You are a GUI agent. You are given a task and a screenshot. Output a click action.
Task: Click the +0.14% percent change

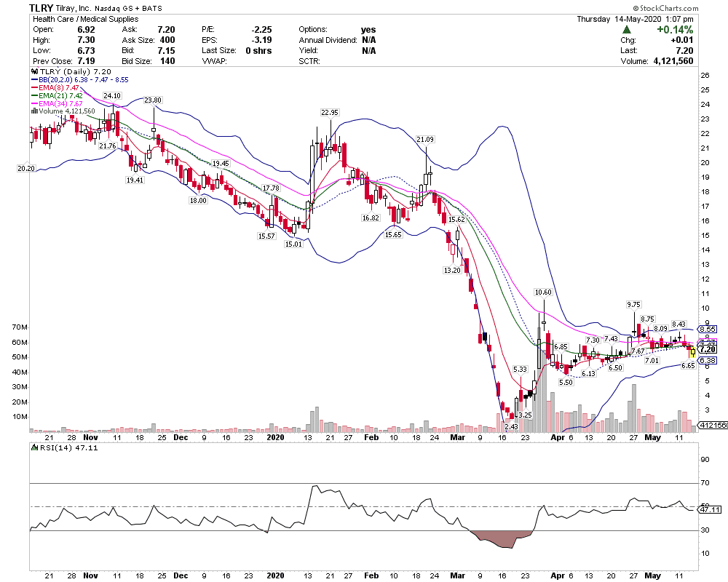point(675,30)
